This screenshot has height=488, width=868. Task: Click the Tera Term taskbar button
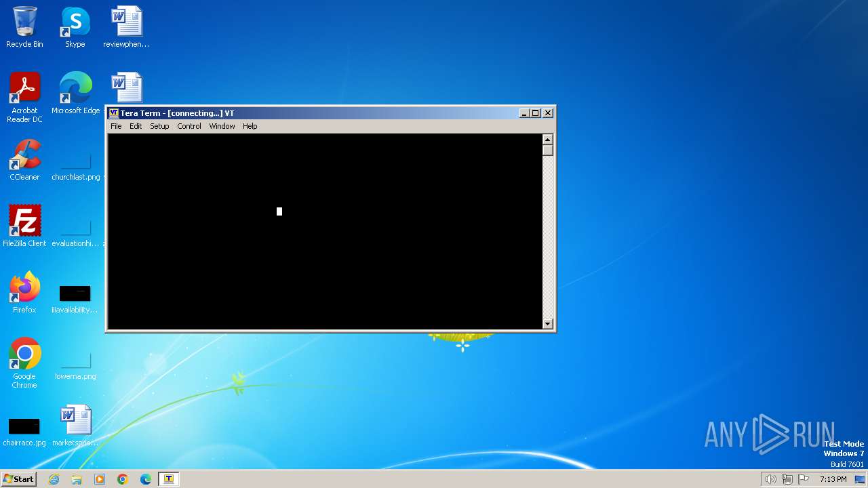[x=169, y=479]
